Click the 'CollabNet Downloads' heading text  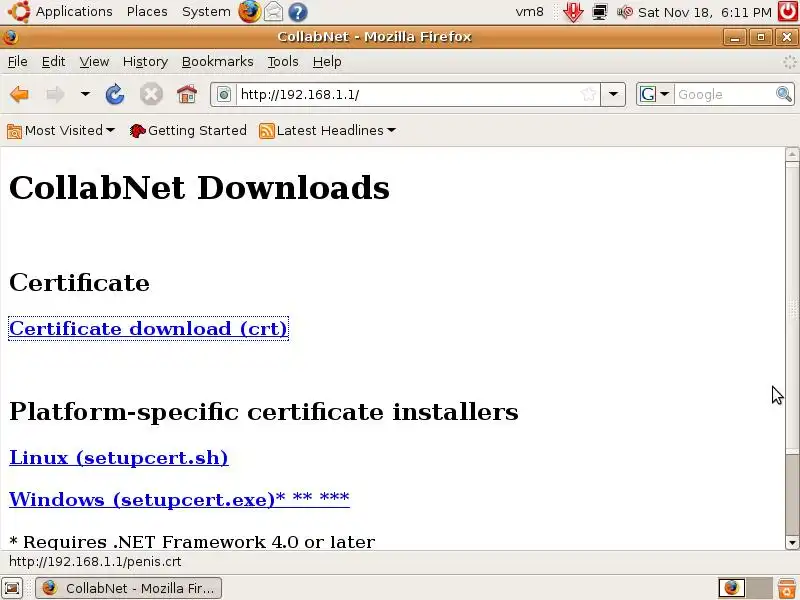click(x=199, y=187)
